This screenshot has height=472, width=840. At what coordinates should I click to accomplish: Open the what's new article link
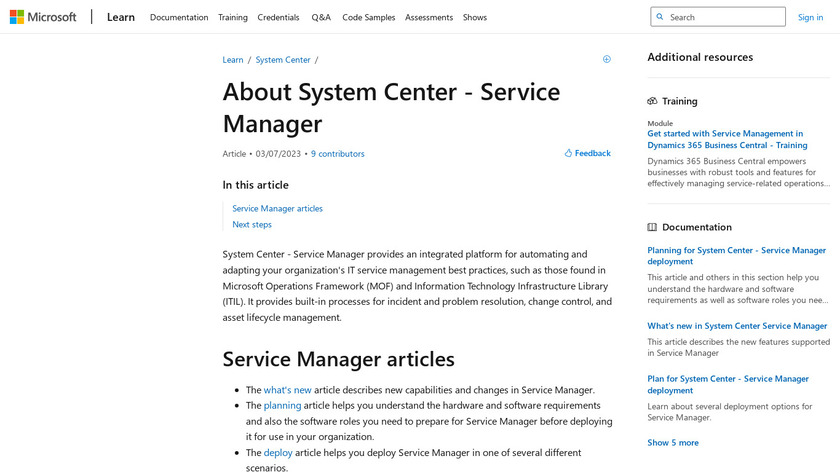[x=287, y=390]
